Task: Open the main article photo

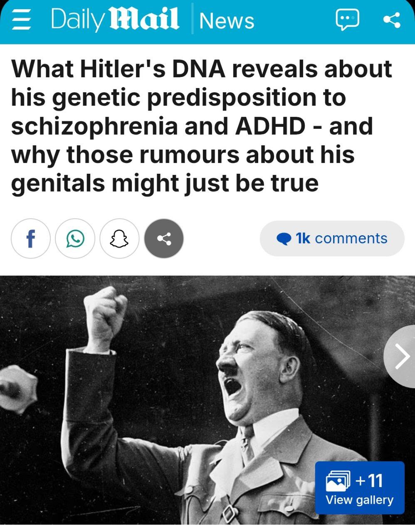Action: pos(207,399)
